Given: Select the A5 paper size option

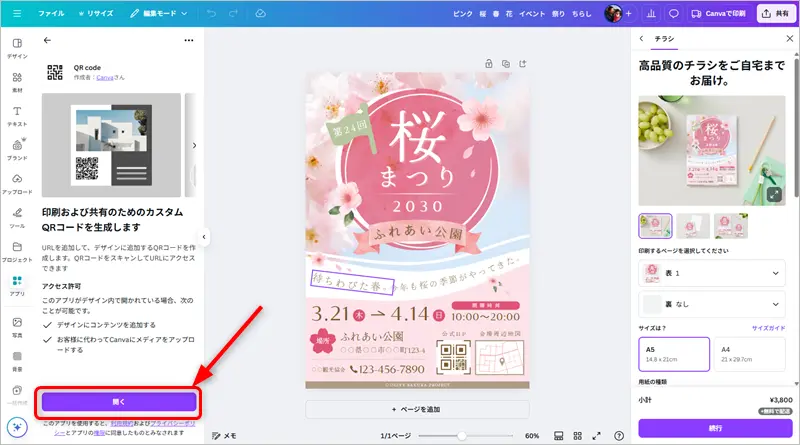Looking at the screenshot, I should (x=673, y=354).
